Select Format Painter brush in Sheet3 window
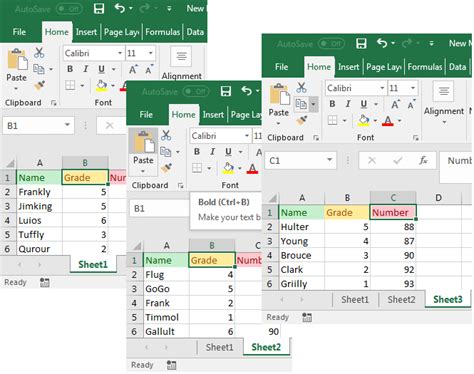Viewport: 474px width, 374px height. [302, 120]
